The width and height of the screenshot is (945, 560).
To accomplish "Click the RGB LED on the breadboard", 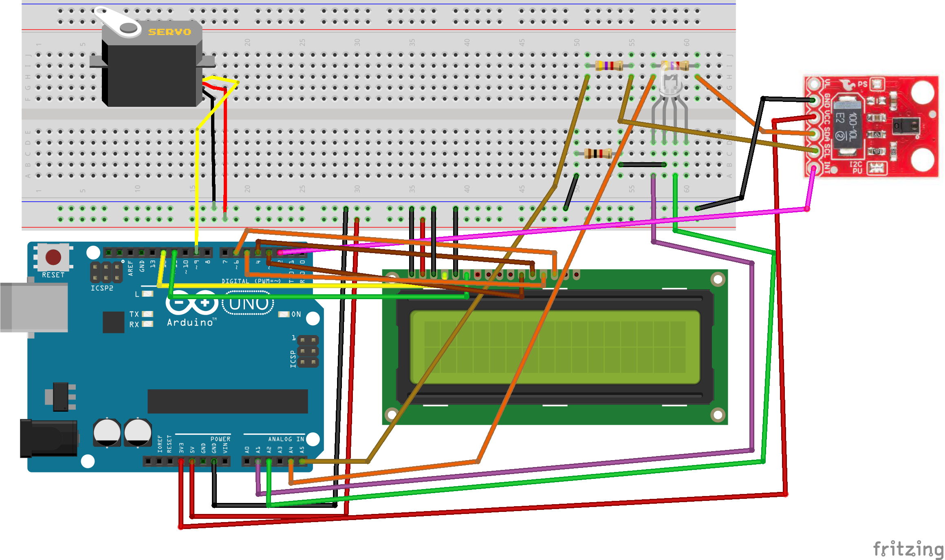I will coord(670,86).
